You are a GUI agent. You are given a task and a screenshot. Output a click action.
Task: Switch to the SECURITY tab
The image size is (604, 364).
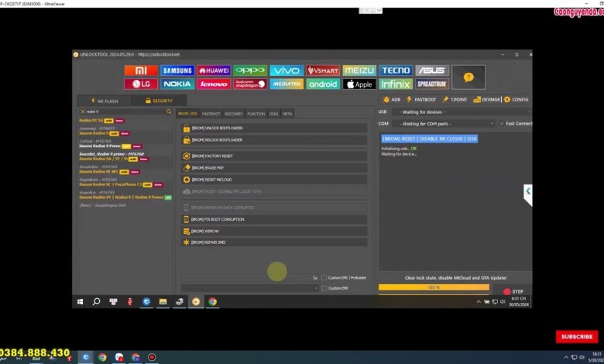click(159, 101)
